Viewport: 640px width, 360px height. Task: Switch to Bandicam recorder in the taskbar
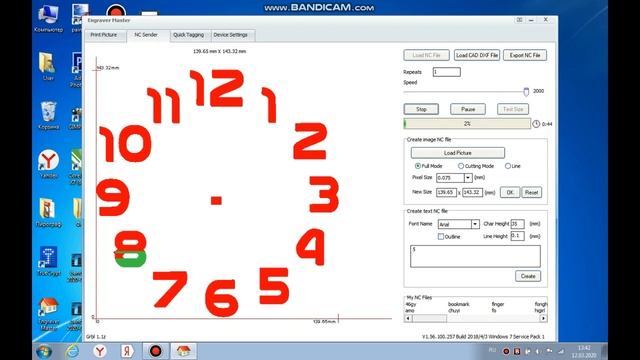[x=156, y=351]
